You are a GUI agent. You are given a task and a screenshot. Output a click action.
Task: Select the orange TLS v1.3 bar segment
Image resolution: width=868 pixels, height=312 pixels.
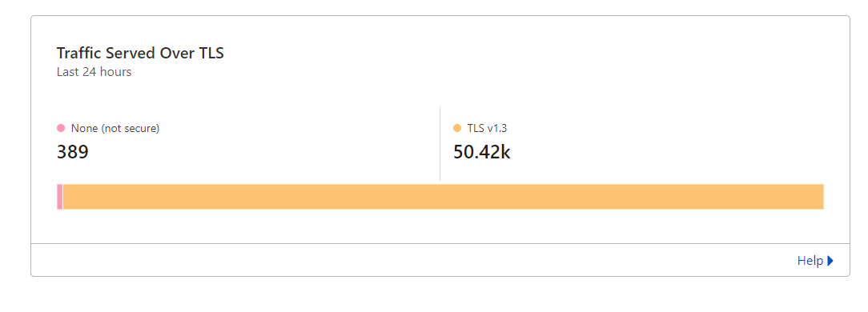point(444,197)
